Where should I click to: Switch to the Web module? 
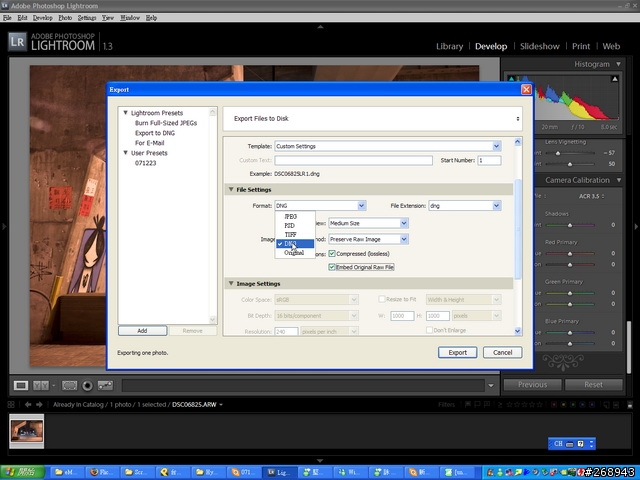(x=611, y=46)
